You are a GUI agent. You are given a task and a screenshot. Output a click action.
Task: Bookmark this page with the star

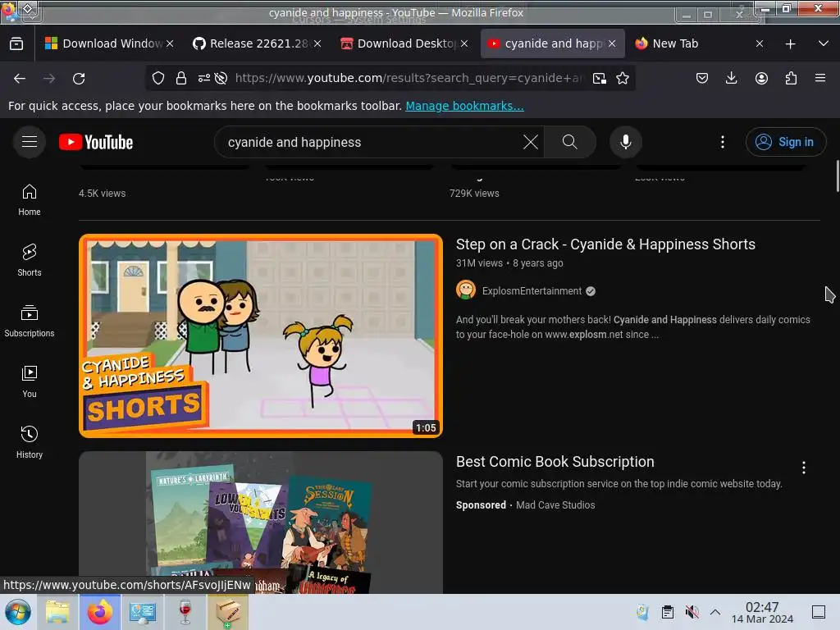(623, 78)
